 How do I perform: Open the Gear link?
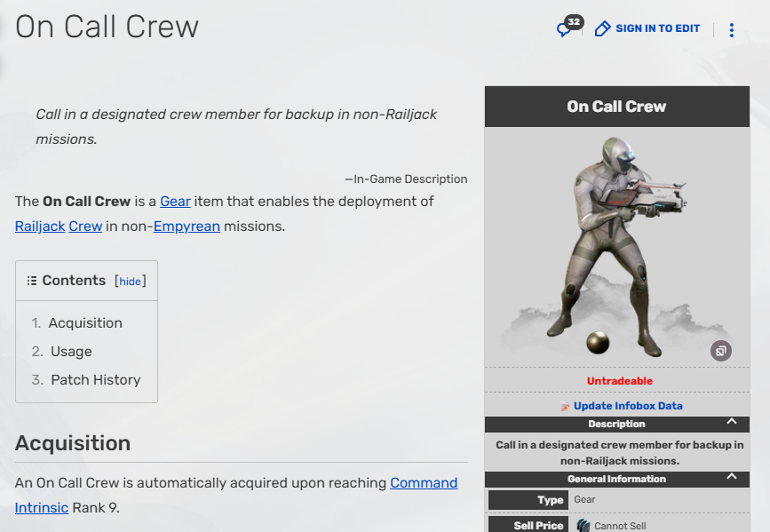[x=175, y=201]
